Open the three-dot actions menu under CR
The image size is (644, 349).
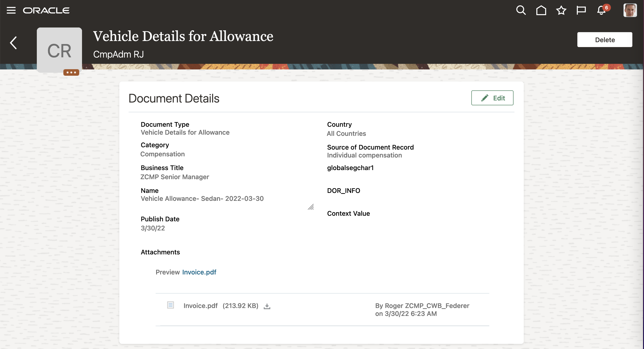tap(71, 72)
